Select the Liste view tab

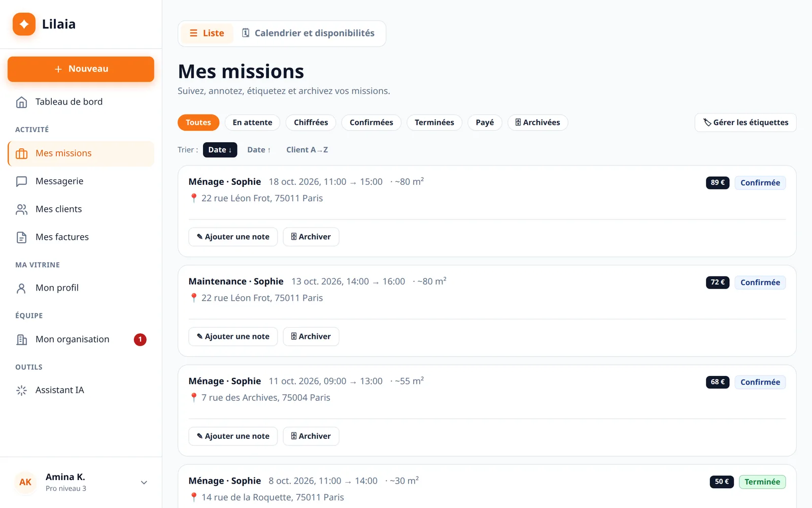(207, 33)
